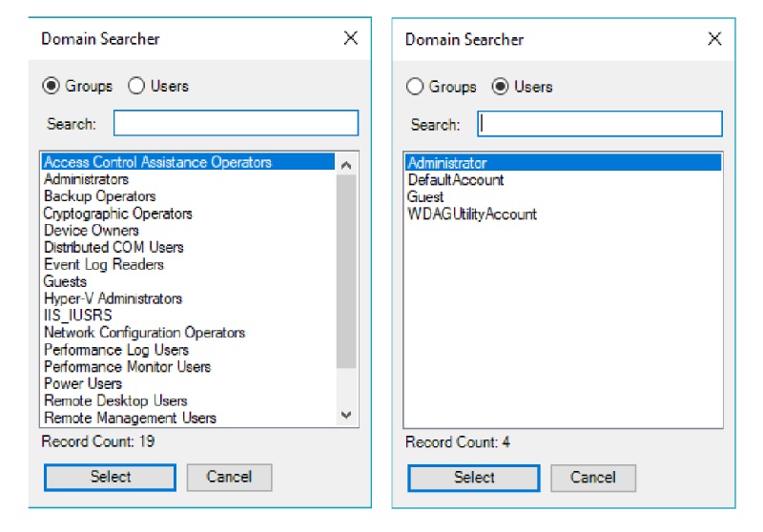Image resolution: width=763 pixels, height=532 pixels.
Task: Click scroll down arrow in groups list
Action: [346, 415]
